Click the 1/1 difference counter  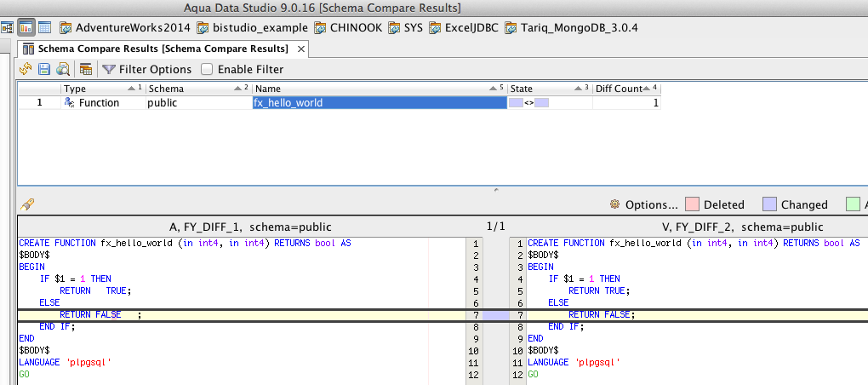(496, 227)
